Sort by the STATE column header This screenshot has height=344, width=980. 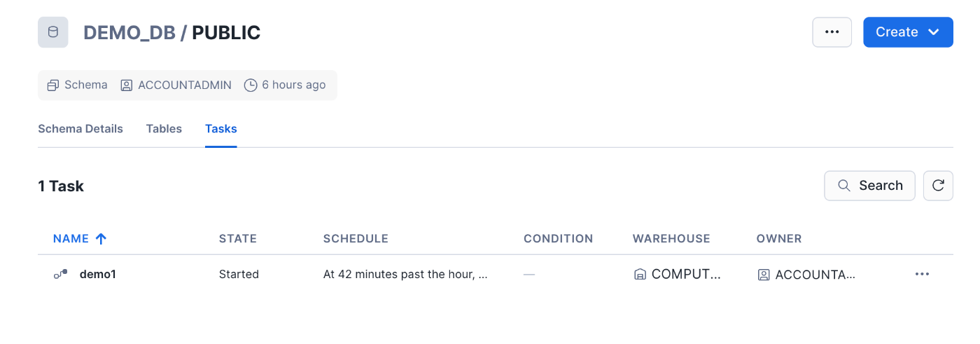point(238,238)
